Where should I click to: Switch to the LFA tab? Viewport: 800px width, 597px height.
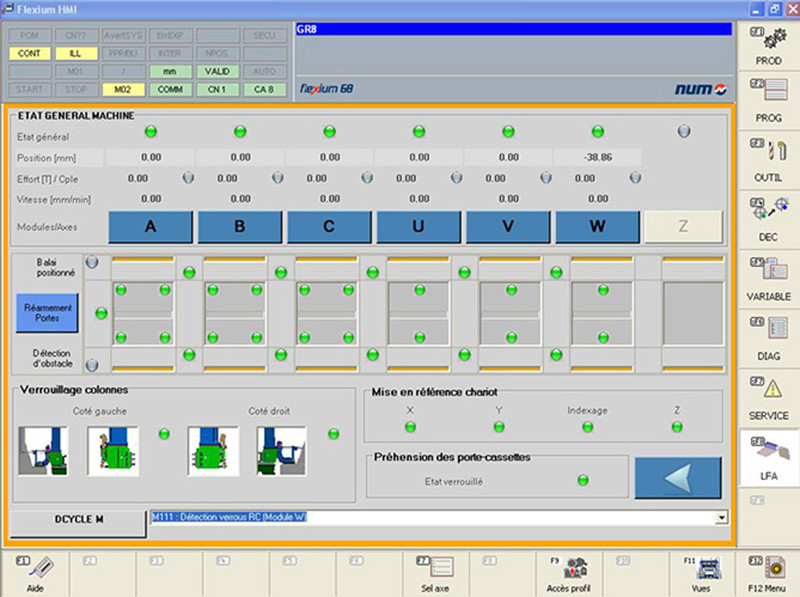tap(768, 456)
